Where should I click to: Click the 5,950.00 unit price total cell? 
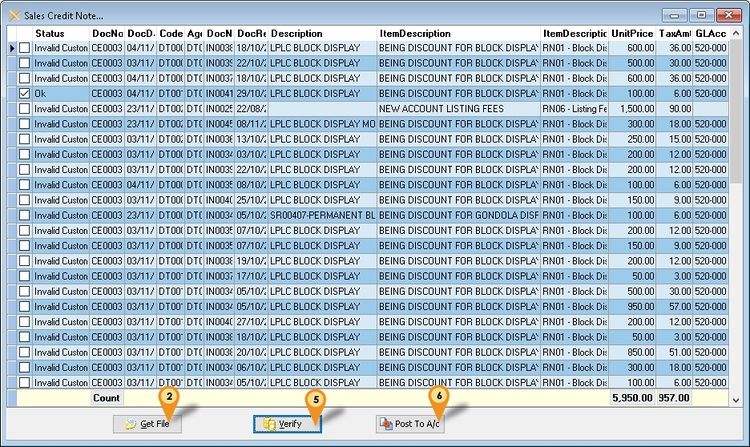click(633, 397)
